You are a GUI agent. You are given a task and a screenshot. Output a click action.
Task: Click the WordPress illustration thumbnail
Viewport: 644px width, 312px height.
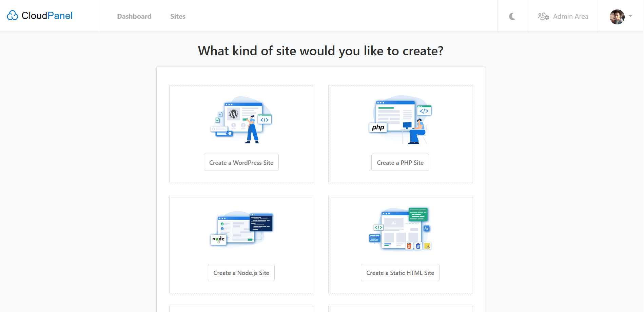[241, 119]
